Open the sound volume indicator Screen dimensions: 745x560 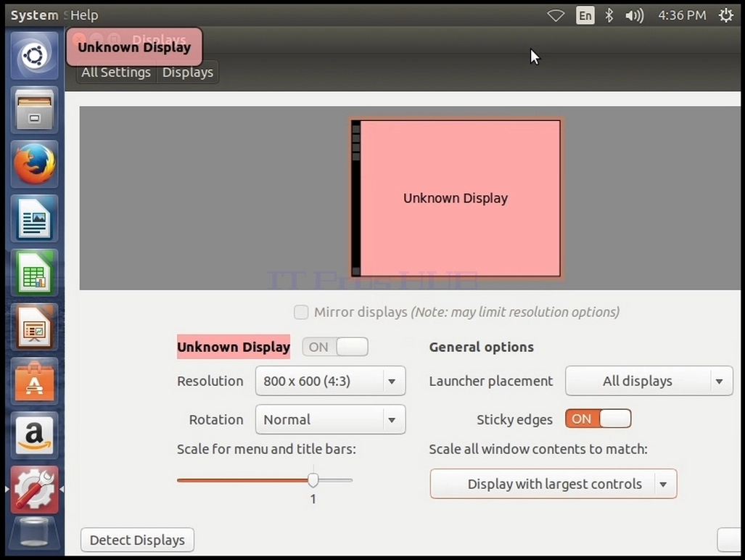[634, 16]
